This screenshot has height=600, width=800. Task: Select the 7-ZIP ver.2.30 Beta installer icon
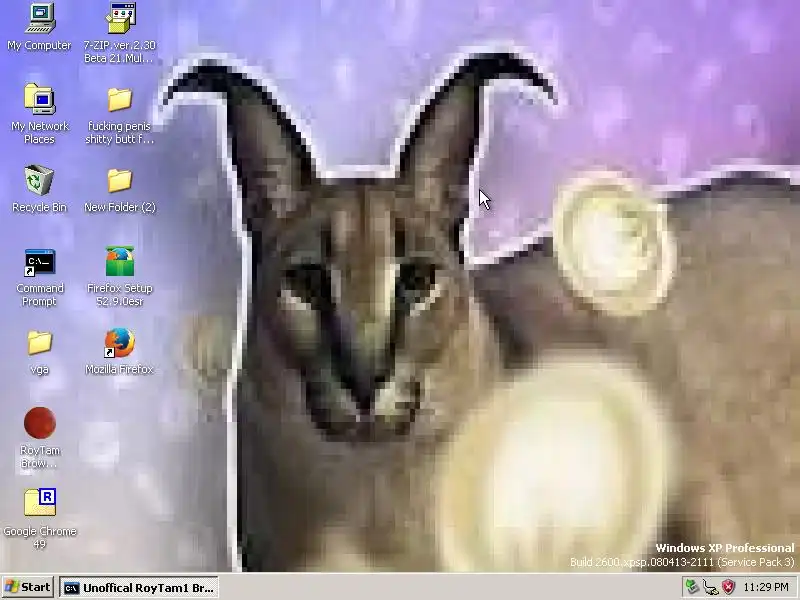pyautogui.click(x=120, y=18)
